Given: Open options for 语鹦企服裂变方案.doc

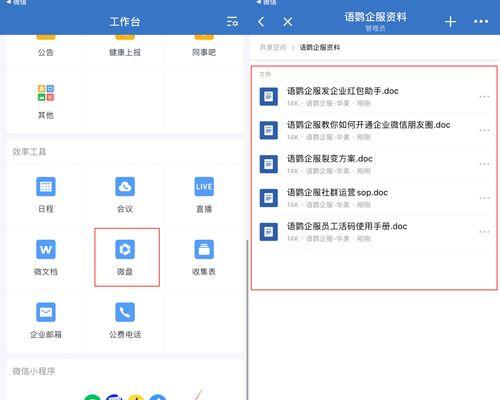Looking at the screenshot, I should [x=484, y=164].
